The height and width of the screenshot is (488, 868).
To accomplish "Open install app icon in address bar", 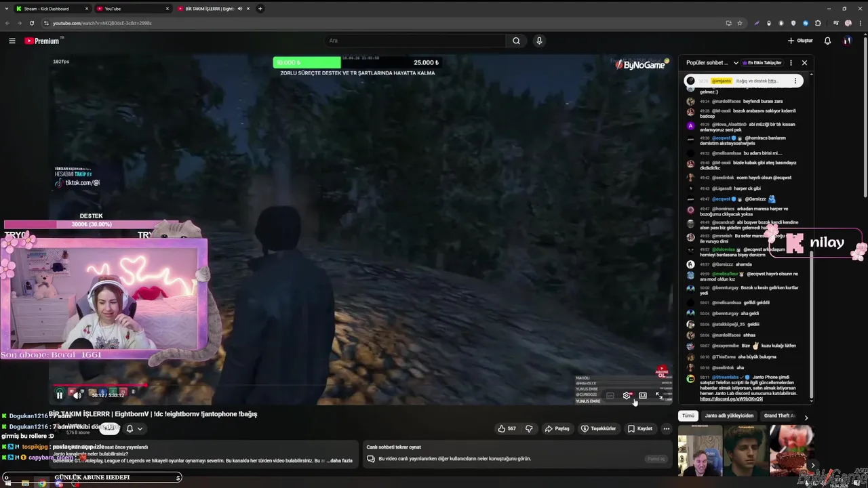I will (729, 23).
